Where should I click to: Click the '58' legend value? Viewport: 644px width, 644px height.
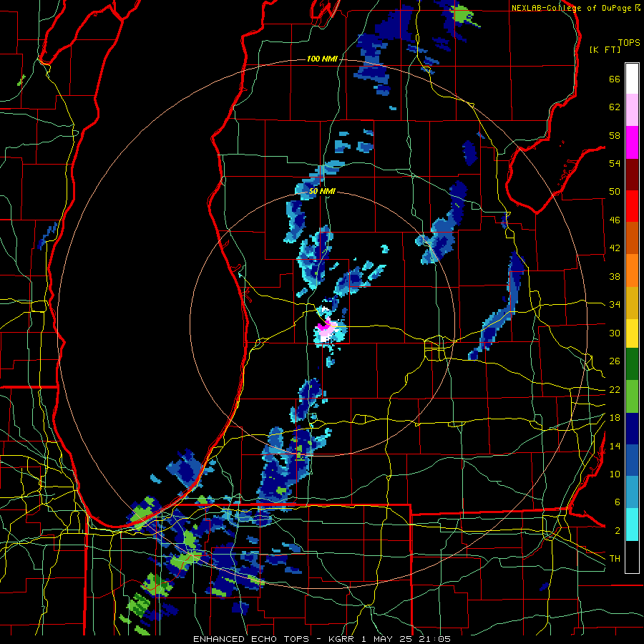coord(615,136)
